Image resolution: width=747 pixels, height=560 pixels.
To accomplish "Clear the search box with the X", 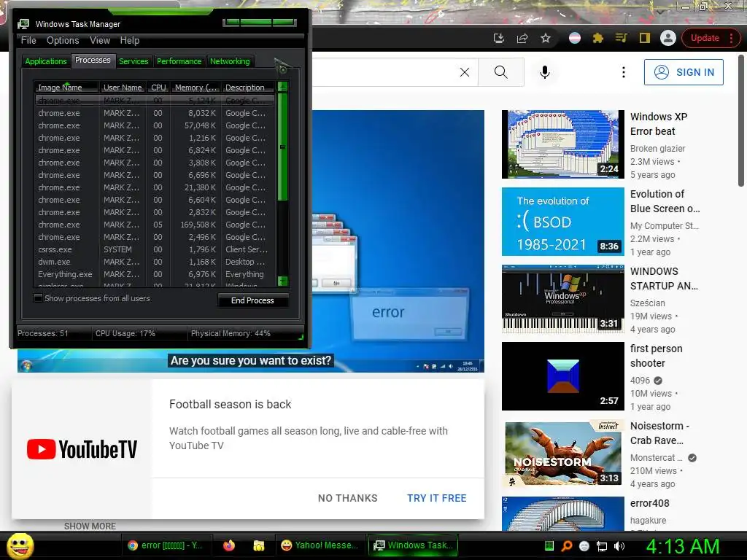I will coord(465,72).
